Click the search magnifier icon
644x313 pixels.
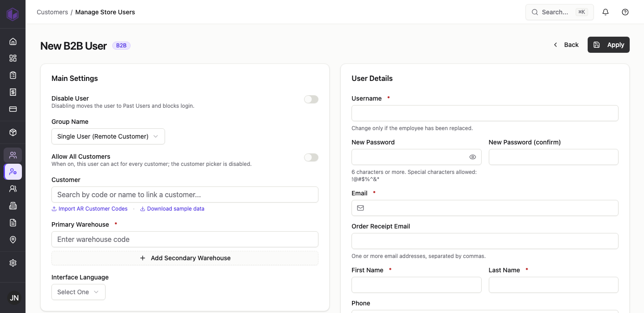(535, 12)
